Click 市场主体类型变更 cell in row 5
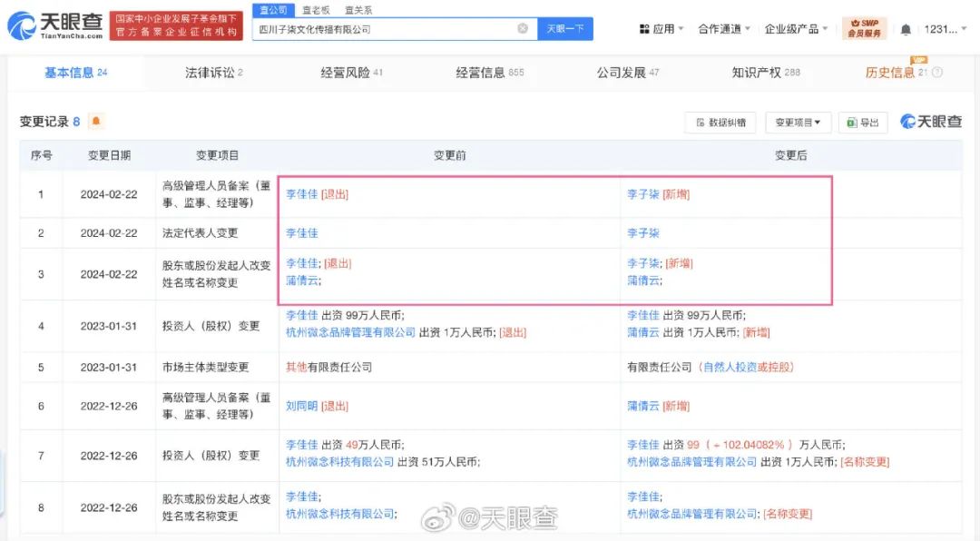Viewport: 980px width, 541px height. [x=206, y=367]
